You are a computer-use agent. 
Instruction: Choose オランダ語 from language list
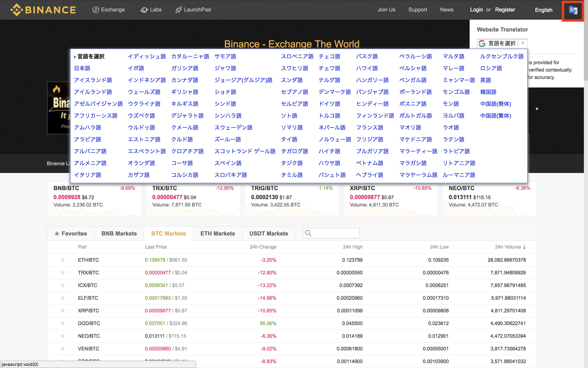coord(141,163)
